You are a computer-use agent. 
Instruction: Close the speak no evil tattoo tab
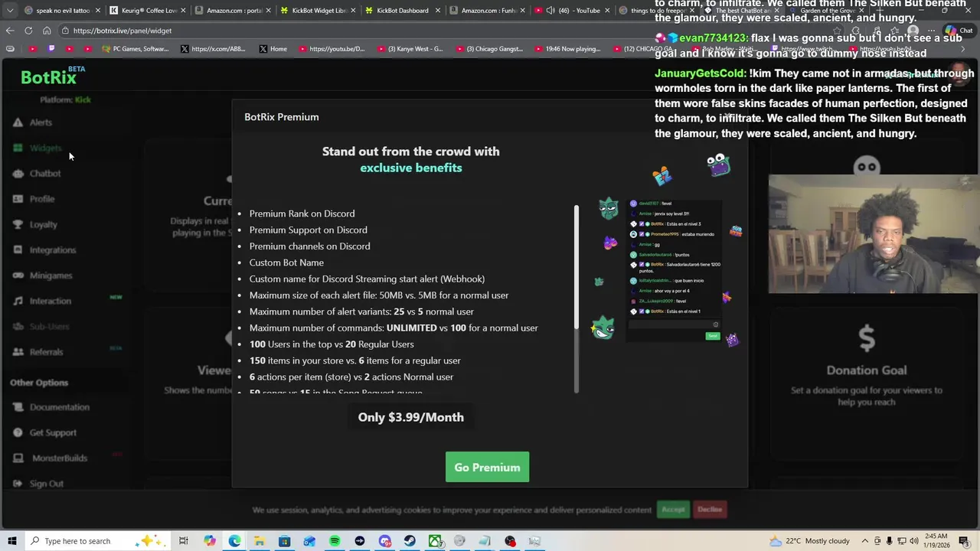point(98,11)
